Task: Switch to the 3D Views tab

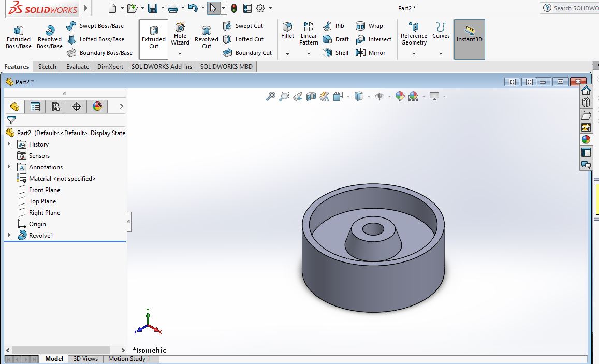Action: click(x=85, y=359)
